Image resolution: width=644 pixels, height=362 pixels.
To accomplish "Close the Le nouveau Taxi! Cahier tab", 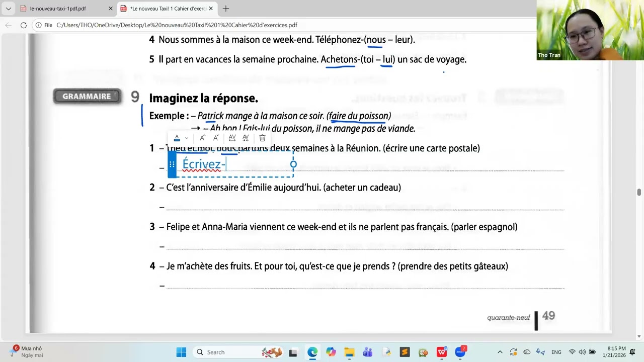I will point(211,9).
